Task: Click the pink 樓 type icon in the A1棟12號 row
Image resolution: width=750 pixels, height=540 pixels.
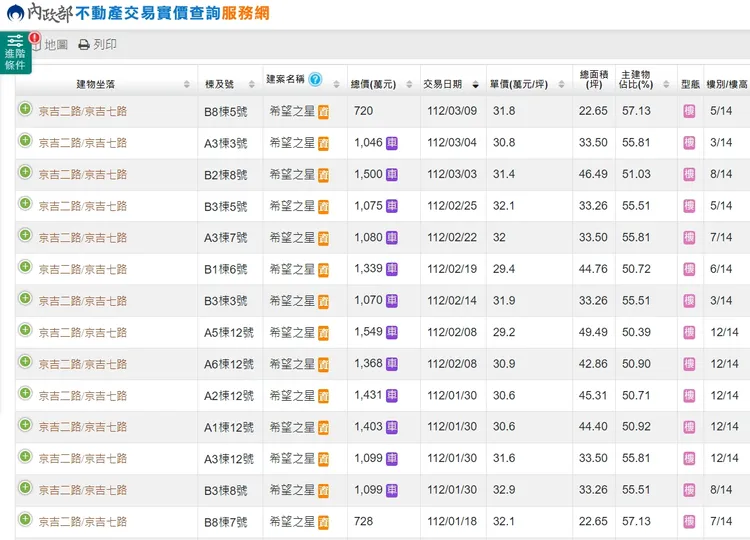Action: [x=689, y=428]
